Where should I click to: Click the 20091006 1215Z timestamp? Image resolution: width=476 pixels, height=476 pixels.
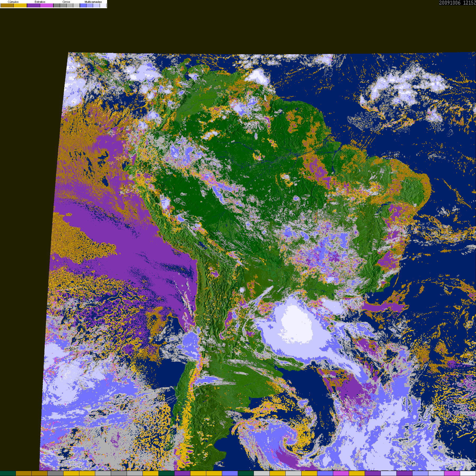click(457, 3)
